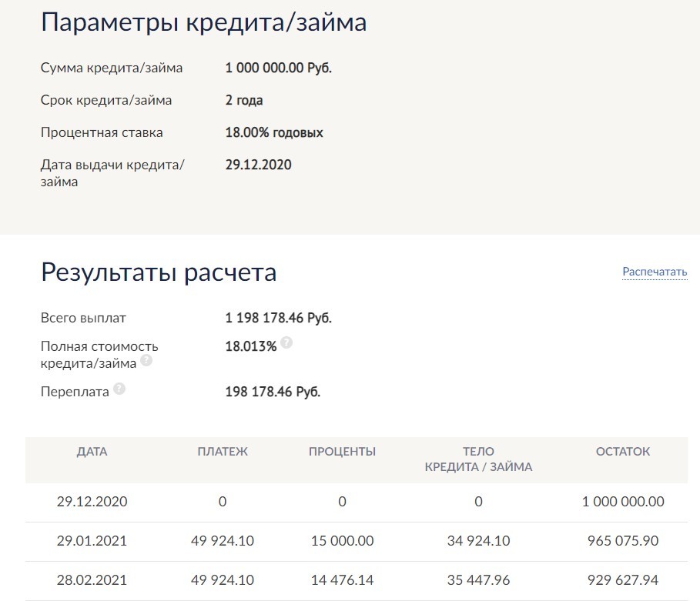700x601 pixels.
Task: Click the ПЛАТЕЖ column header
Action: (223, 452)
